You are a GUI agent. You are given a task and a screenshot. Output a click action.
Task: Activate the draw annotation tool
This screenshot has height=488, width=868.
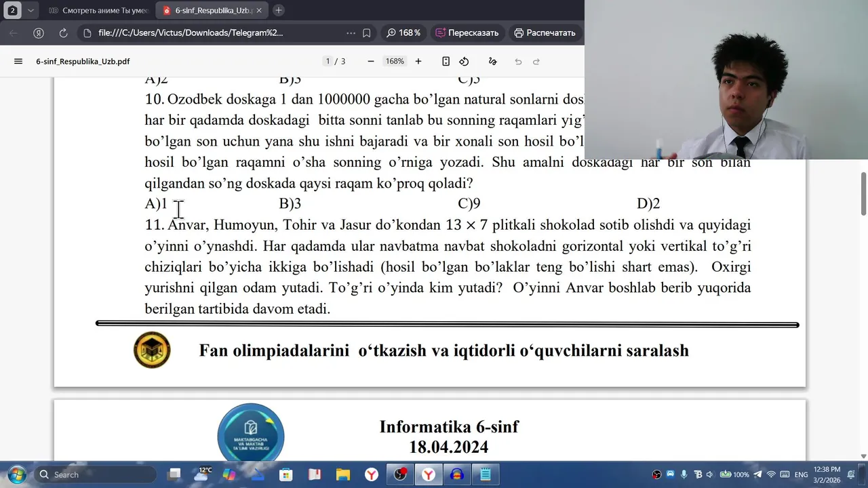click(x=493, y=61)
